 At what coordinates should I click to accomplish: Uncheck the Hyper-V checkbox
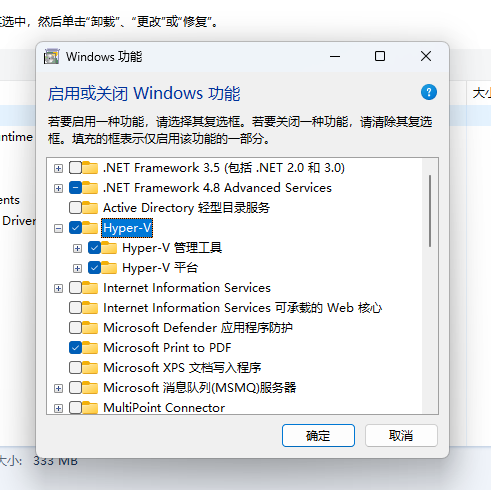75,228
